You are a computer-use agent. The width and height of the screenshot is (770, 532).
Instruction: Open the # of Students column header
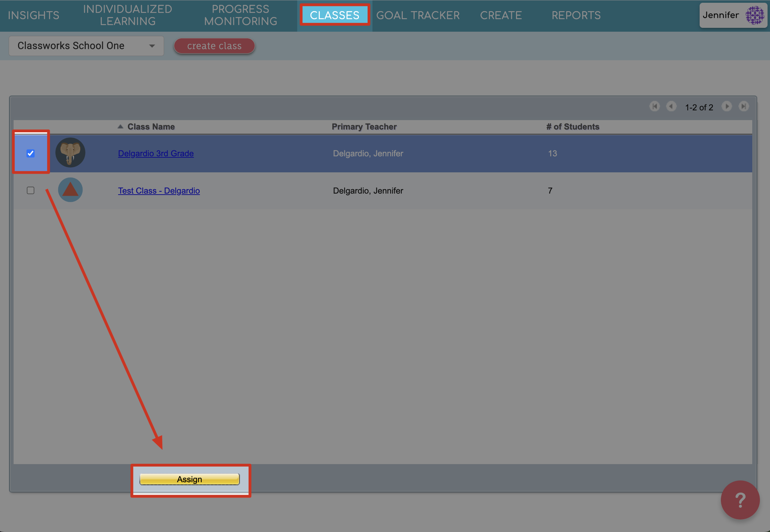572,126
